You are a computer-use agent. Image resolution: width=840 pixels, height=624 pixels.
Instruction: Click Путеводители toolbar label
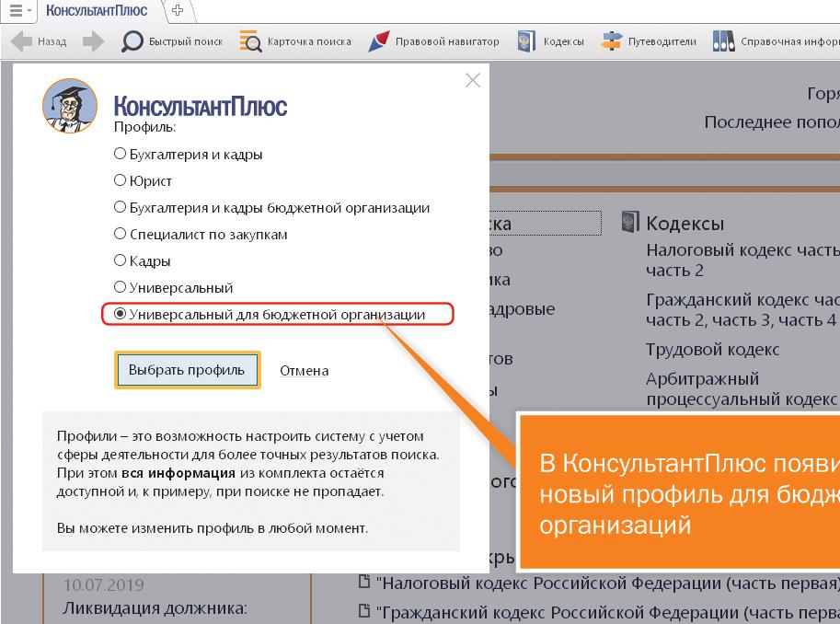tap(662, 41)
